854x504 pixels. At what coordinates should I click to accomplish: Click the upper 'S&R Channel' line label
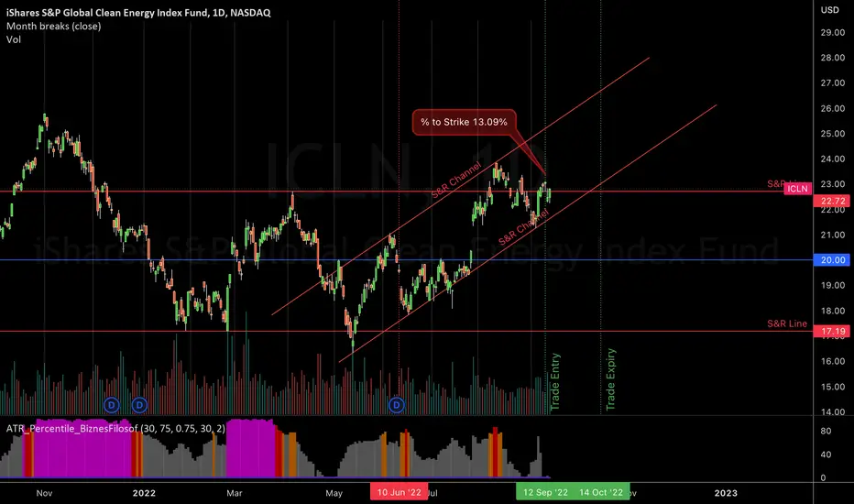pos(456,180)
